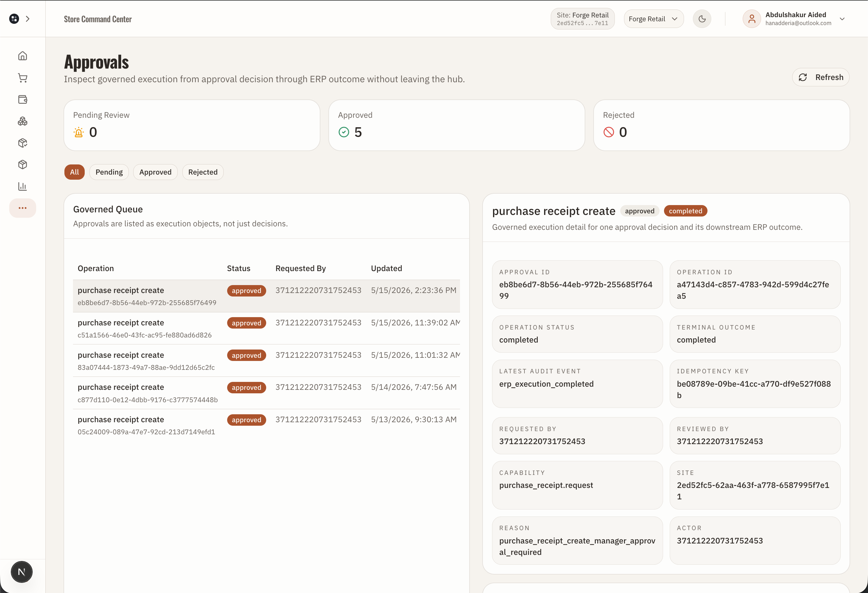This screenshot has height=593, width=868.
Task: Select the Pending filter tab
Action: tap(109, 172)
